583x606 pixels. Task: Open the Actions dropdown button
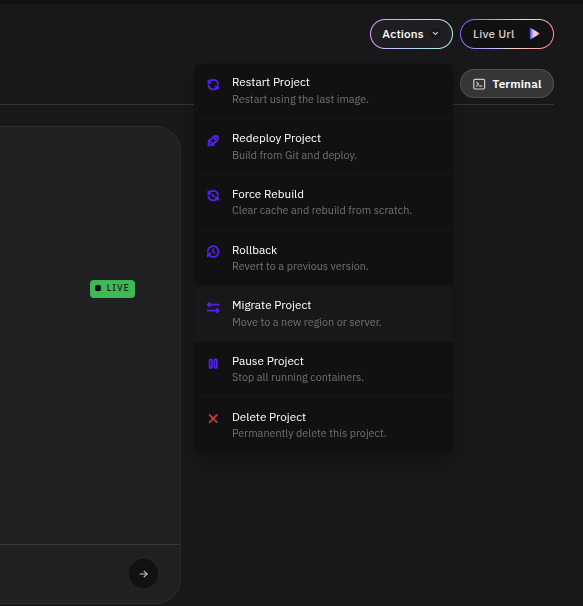pos(411,34)
